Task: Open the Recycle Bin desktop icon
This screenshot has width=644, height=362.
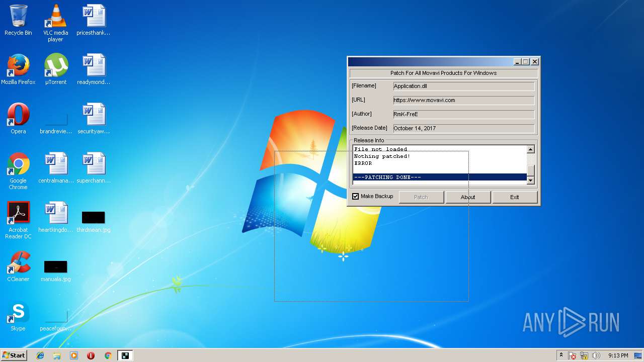Action: pos(18,20)
